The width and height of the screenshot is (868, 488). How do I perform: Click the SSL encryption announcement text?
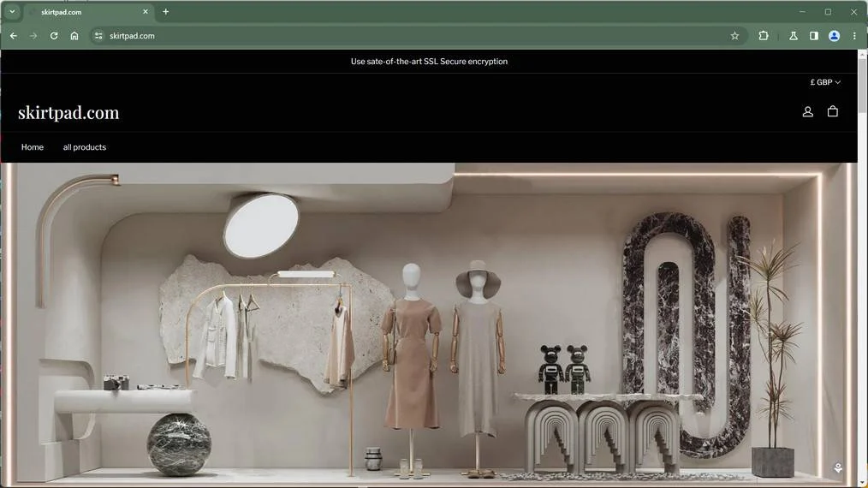429,62
